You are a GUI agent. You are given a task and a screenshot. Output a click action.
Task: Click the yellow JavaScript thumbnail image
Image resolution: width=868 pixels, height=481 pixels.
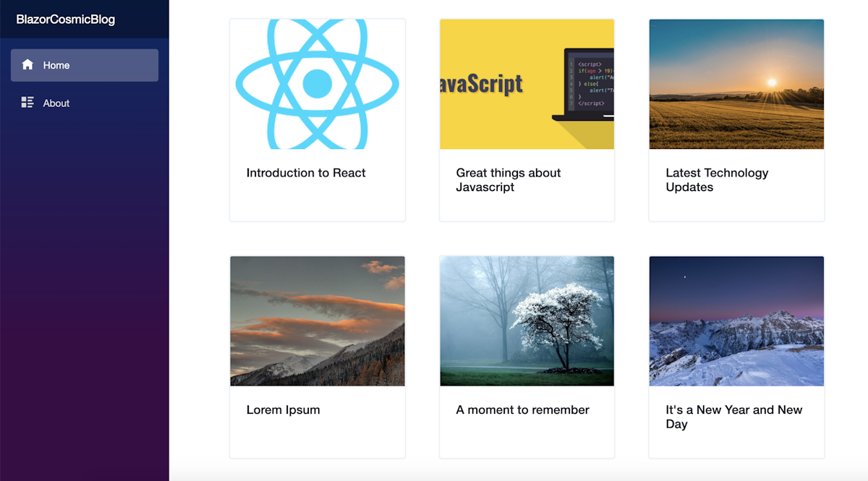point(527,84)
